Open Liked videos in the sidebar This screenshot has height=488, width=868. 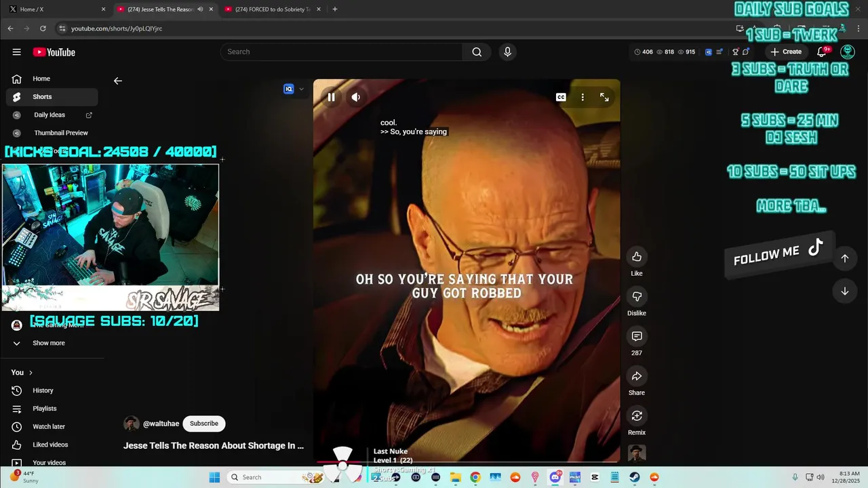pyautogui.click(x=52, y=445)
